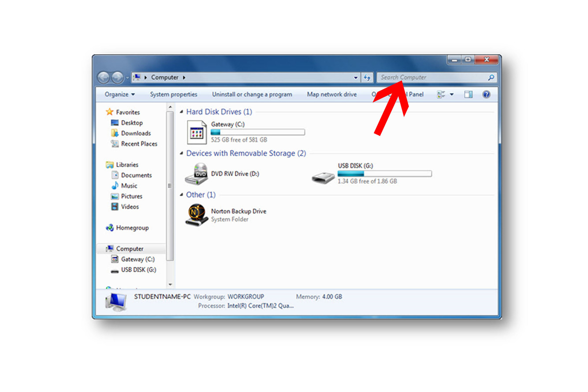Collapse the Devices with Removable Storage group
Image resolution: width=588 pixels, height=392 pixels.
(x=182, y=153)
